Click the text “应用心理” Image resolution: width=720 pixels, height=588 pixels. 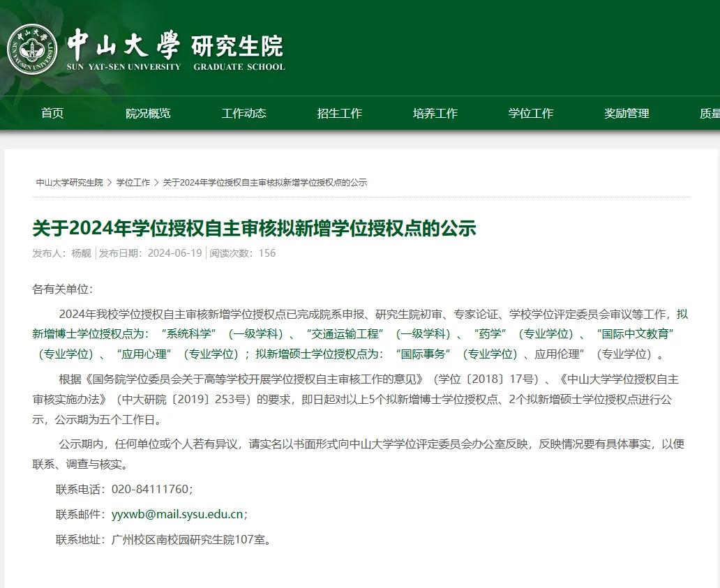(x=144, y=354)
